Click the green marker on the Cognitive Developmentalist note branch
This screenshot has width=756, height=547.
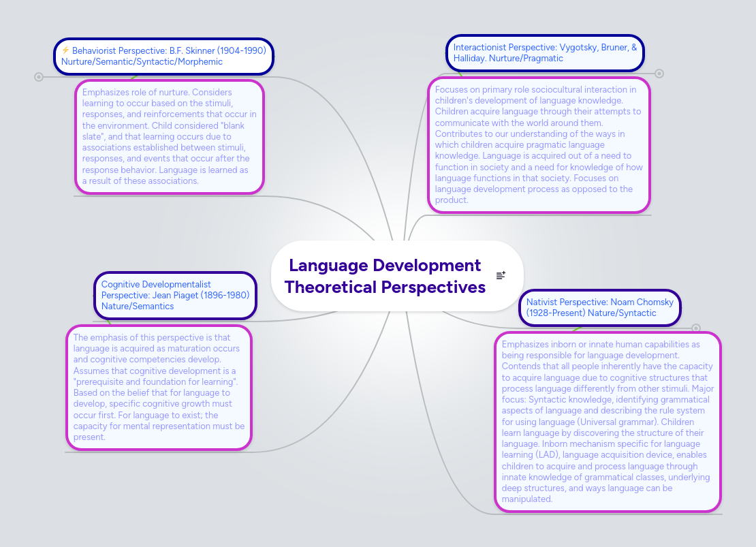click(109, 322)
